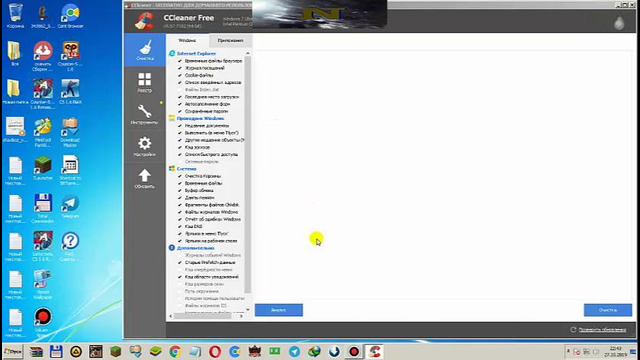The height and width of the screenshot is (360, 640).
Task: Uncheck Кэш DNS checkbox
Action: tap(180, 226)
